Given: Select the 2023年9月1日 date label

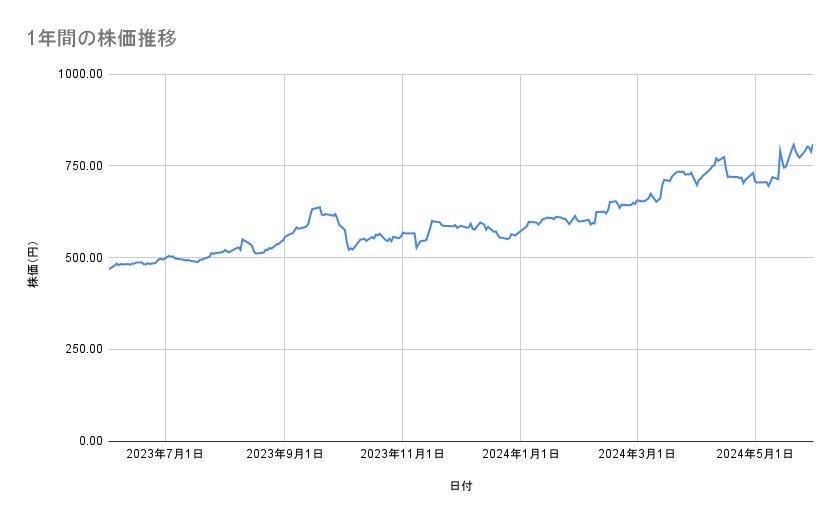Looking at the screenshot, I should tap(284, 455).
